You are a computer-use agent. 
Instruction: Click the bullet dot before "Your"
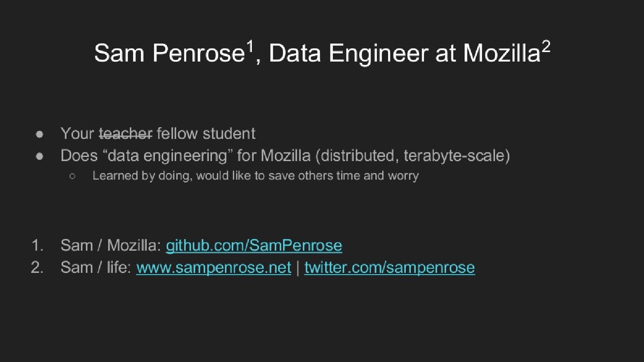tap(39, 134)
